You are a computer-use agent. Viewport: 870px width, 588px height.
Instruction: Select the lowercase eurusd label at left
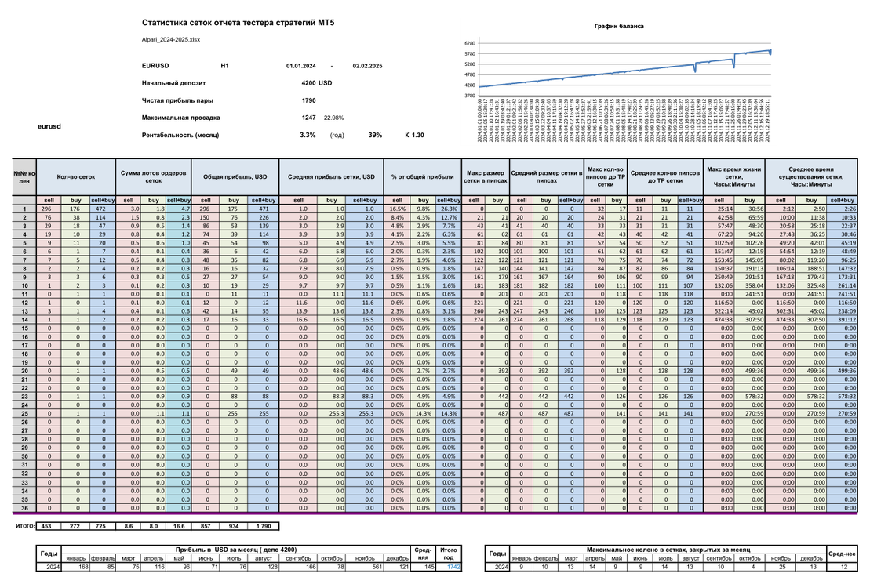[x=49, y=126]
